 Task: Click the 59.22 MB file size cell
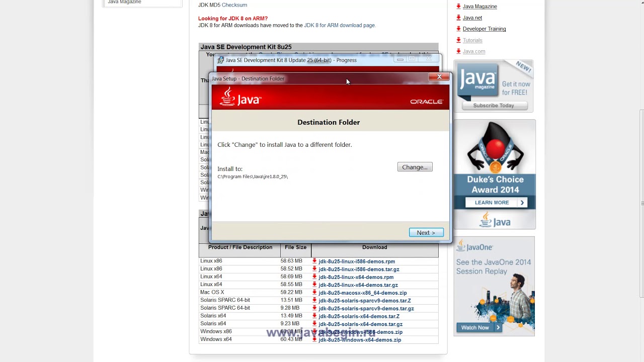click(291, 292)
